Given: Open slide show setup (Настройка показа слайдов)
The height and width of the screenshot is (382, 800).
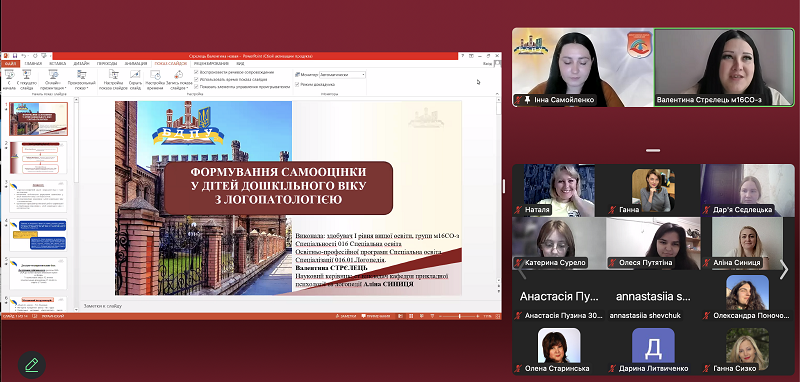Looking at the screenshot, I should [113, 80].
